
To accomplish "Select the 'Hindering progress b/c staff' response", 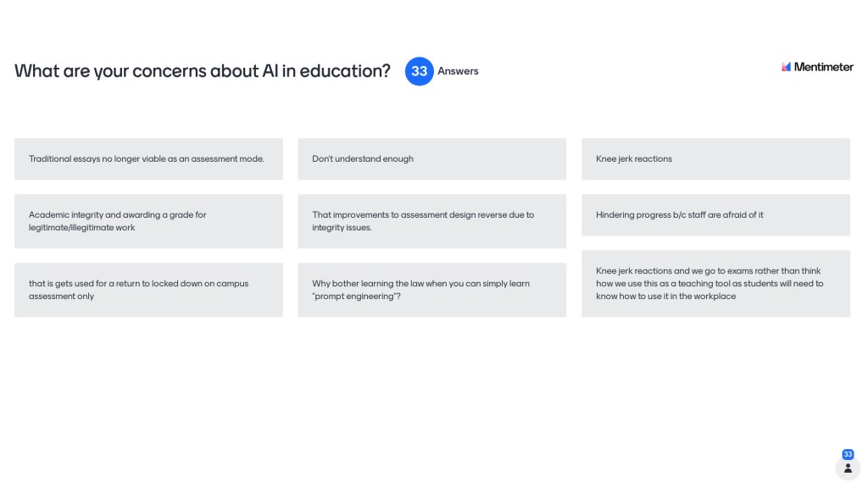I will click(x=715, y=215).
